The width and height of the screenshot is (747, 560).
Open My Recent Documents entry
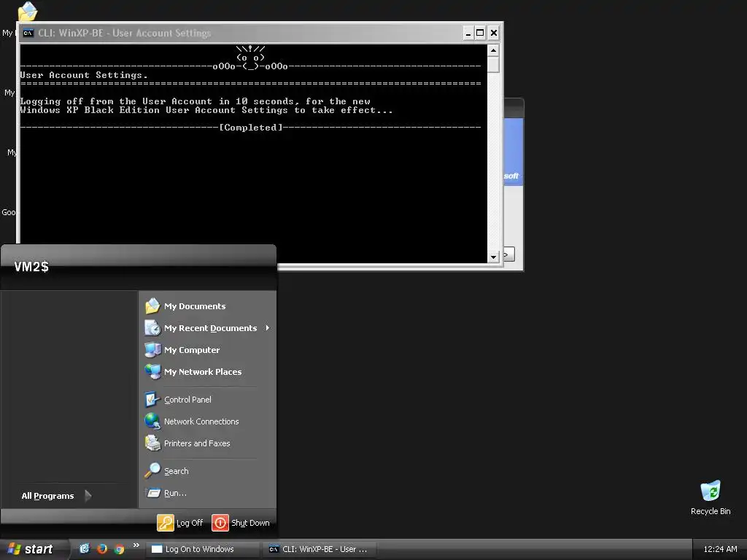[x=208, y=328]
